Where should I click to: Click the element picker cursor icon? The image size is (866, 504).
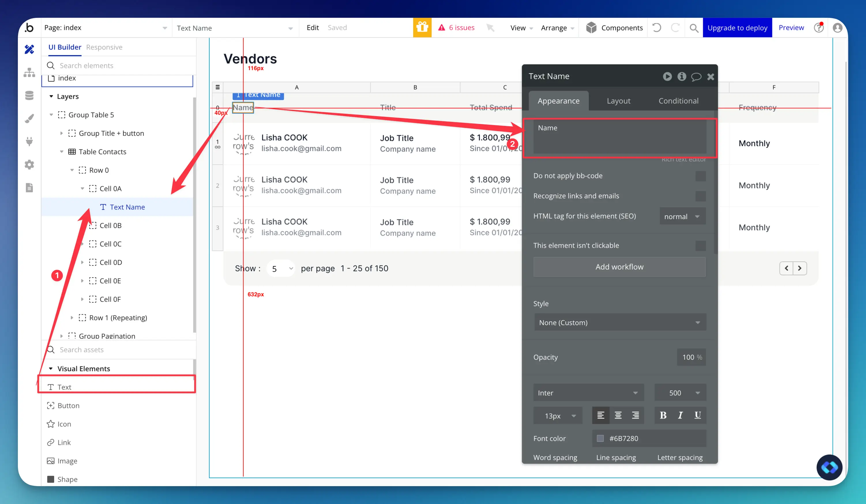click(491, 27)
